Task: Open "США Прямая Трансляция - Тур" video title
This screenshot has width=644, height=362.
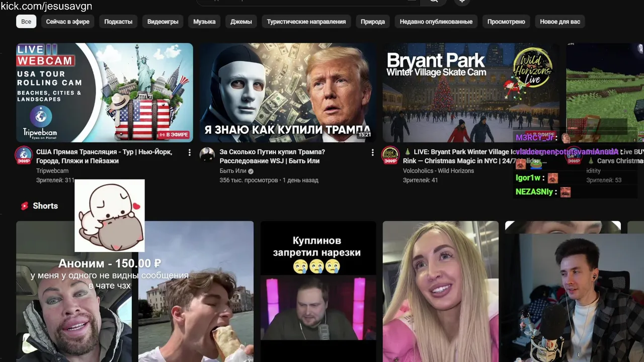Action: [104, 156]
